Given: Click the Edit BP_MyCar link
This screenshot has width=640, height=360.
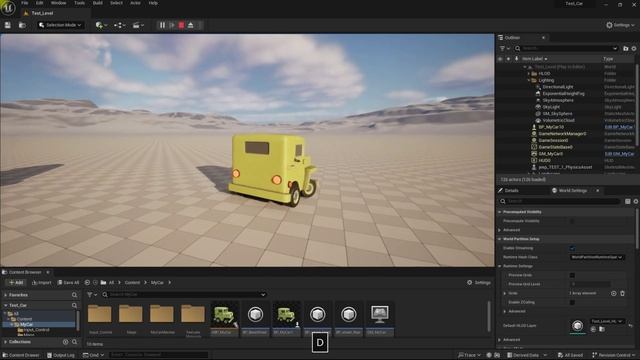Looking at the screenshot, I should tap(619, 127).
